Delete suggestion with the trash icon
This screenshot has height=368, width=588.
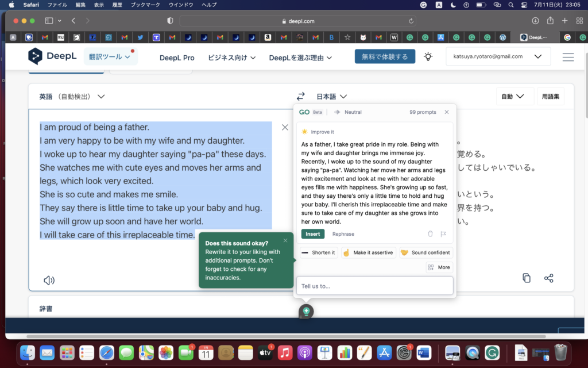pos(430,234)
